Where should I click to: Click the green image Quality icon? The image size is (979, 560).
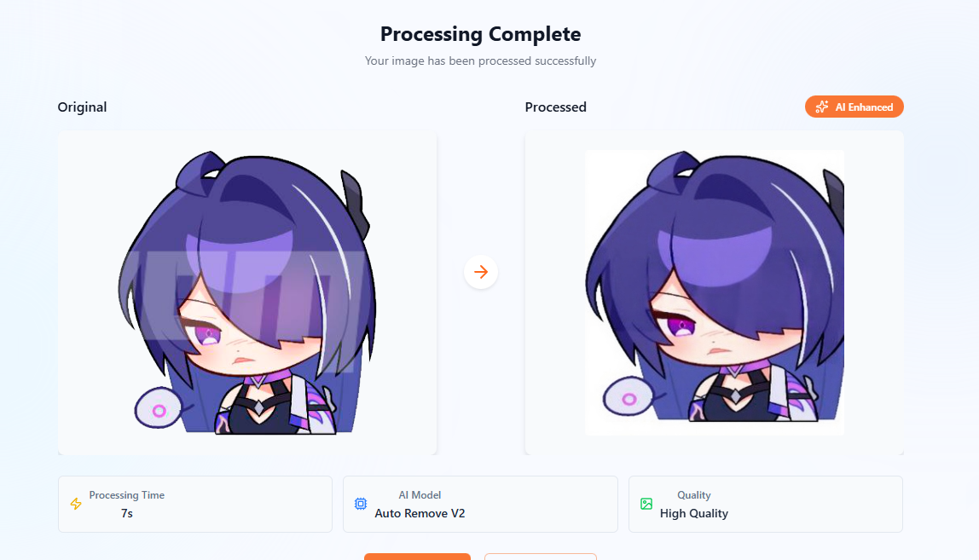pyautogui.click(x=646, y=504)
